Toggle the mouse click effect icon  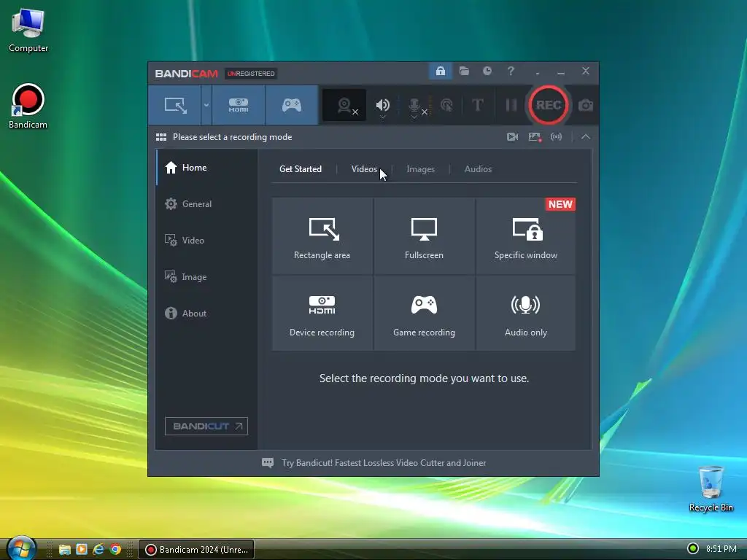pos(446,105)
